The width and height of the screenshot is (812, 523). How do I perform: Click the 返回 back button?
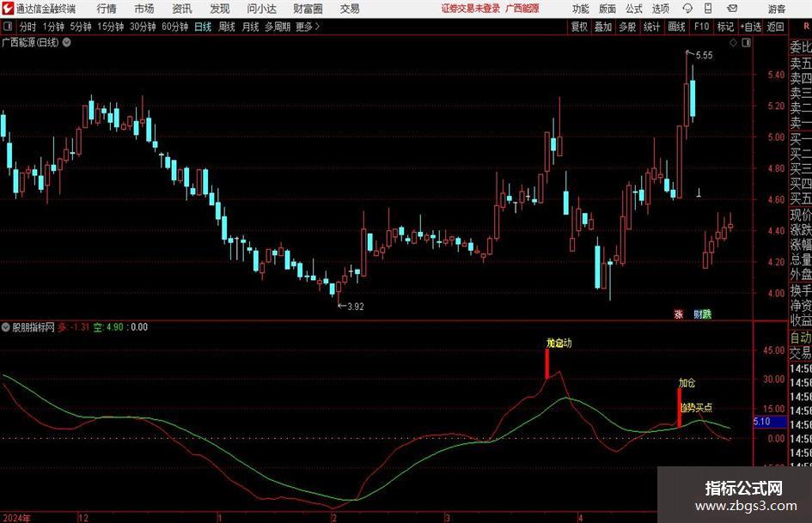point(775,27)
